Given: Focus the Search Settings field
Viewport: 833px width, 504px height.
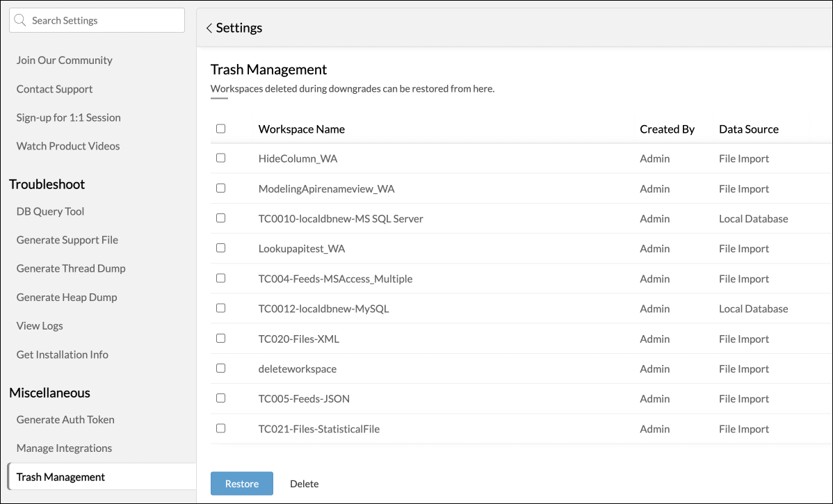Looking at the screenshot, I should click(x=104, y=20).
